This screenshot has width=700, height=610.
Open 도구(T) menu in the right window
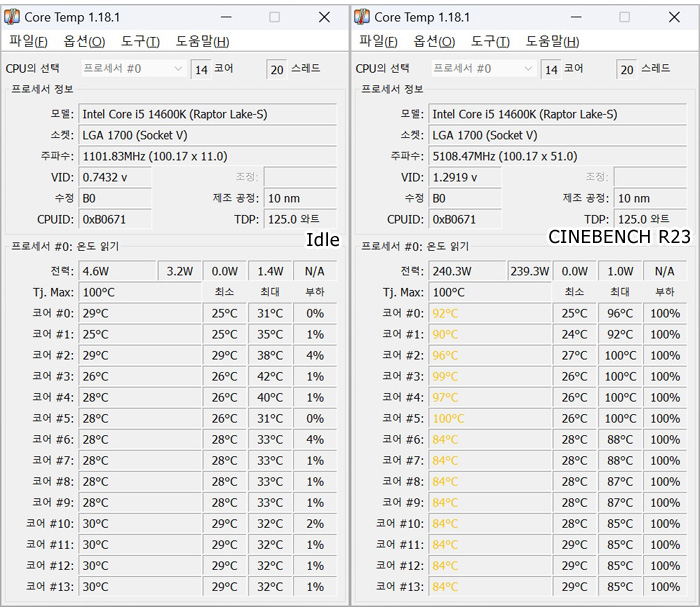[x=490, y=42]
